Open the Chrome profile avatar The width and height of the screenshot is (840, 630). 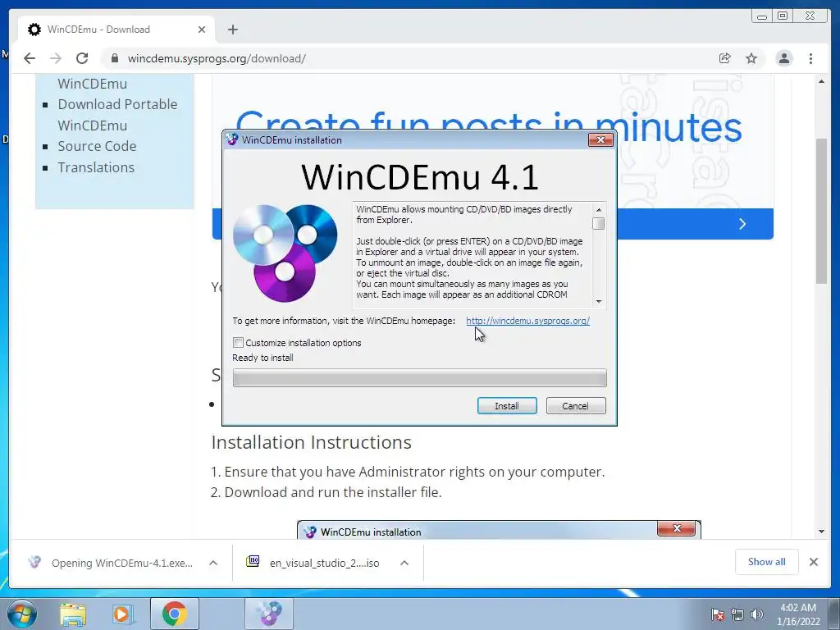pyautogui.click(x=783, y=58)
